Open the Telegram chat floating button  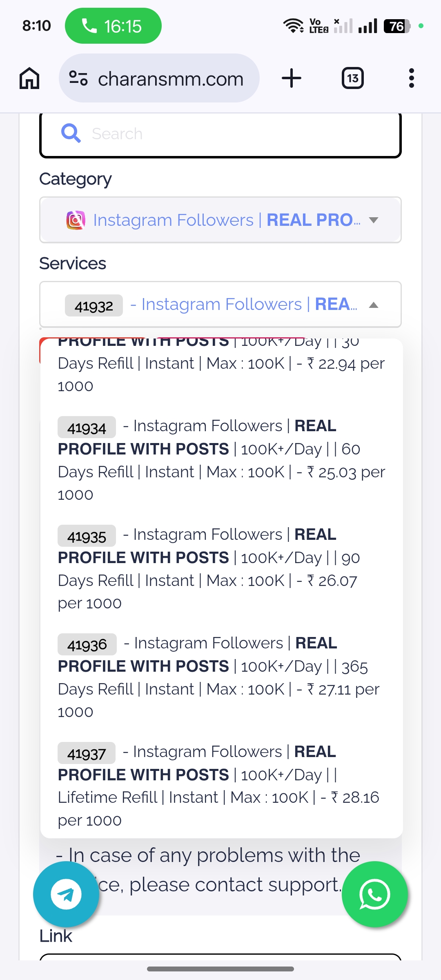tap(66, 894)
